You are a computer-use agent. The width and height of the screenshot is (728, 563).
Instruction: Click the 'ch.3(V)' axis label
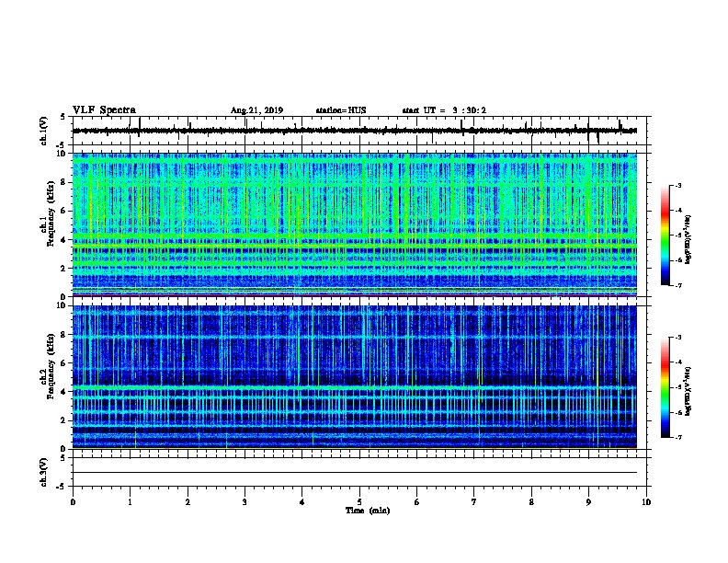[44, 472]
